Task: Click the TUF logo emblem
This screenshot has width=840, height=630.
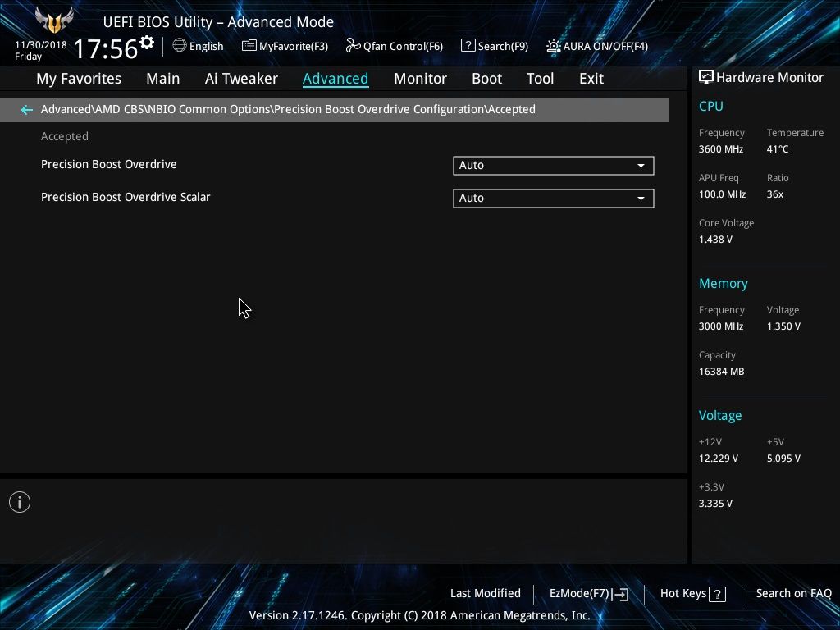Action: [x=53, y=21]
